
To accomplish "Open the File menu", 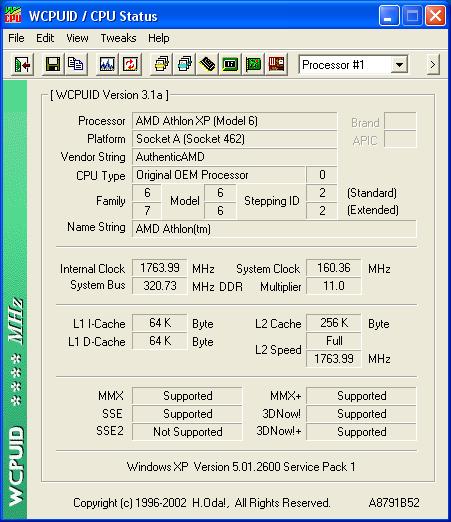I will (16, 38).
